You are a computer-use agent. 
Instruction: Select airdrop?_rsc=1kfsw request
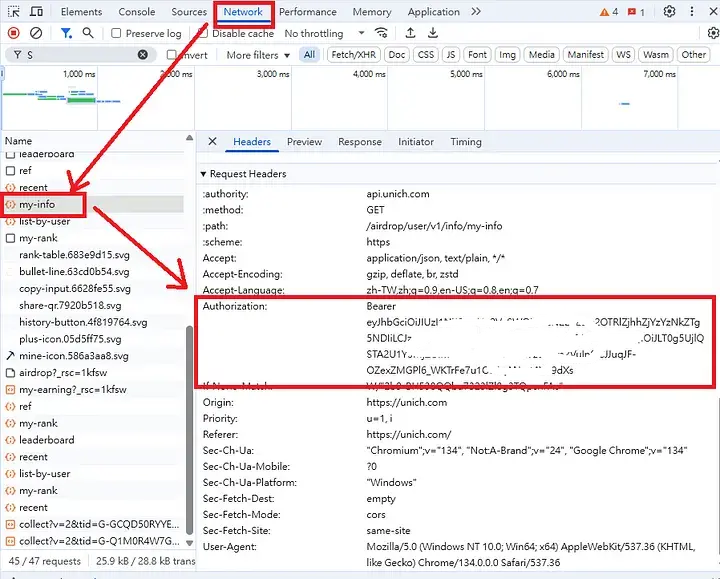94,372
